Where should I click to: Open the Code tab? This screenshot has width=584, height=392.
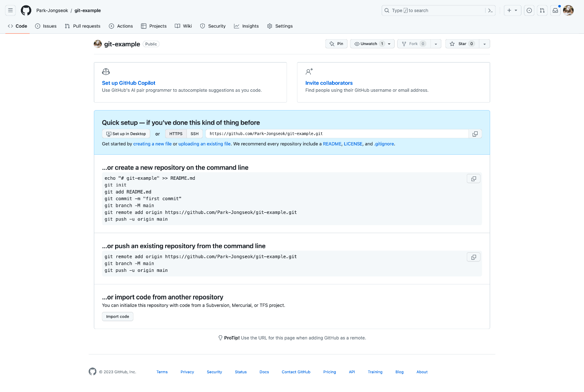click(18, 26)
